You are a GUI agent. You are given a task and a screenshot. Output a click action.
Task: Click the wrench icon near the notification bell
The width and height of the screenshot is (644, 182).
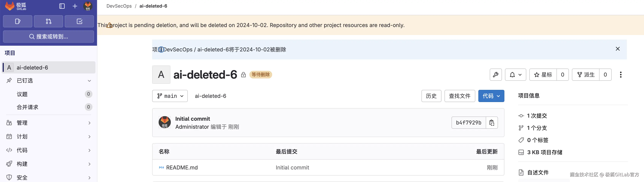click(496, 74)
